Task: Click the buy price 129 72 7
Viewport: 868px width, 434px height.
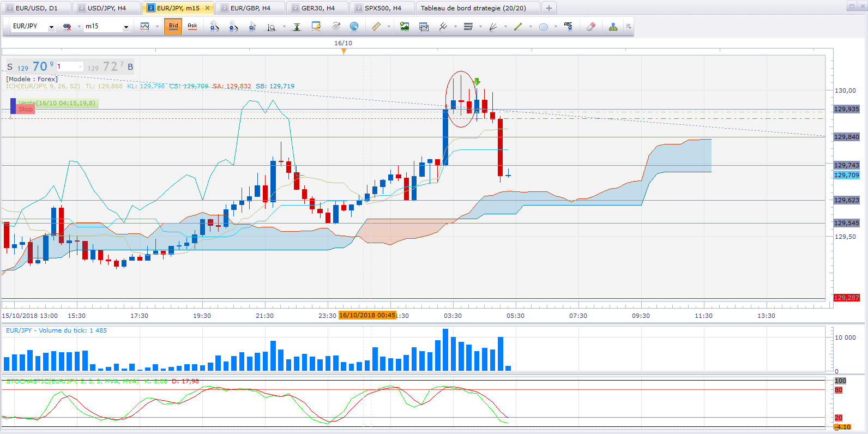Action: click(x=106, y=67)
